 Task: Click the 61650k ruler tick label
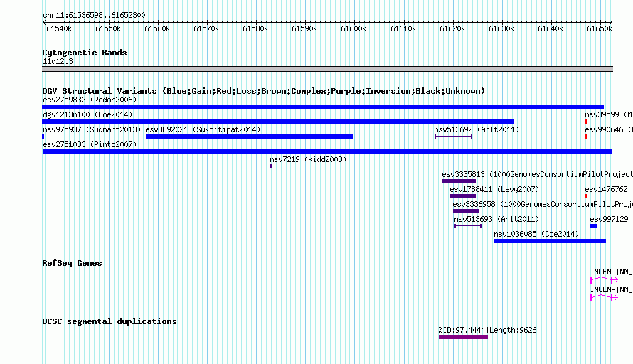[600, 28]
